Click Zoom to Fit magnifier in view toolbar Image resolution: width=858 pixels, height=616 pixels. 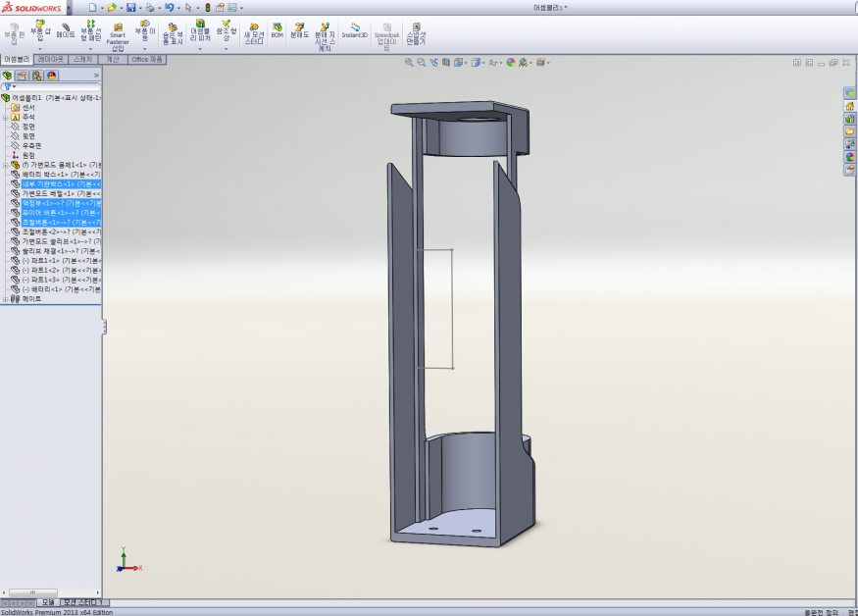tap(409, 63)
